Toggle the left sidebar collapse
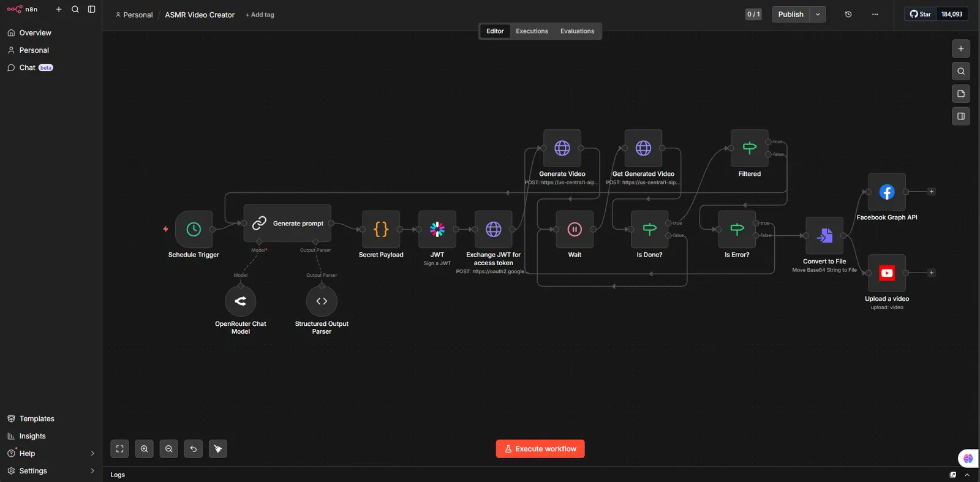This screenshot has width=980, height=482. 92,9
